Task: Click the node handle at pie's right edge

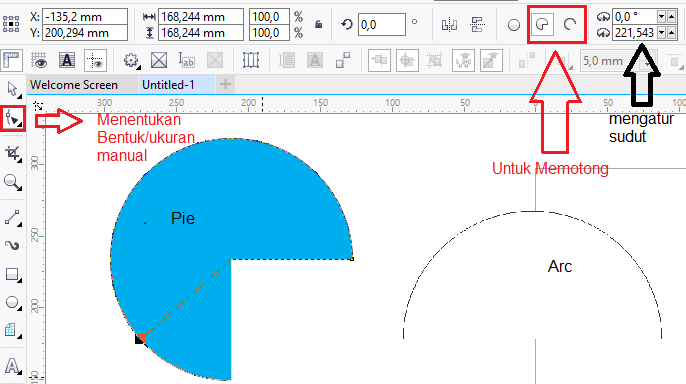Action: pos(352,259)
